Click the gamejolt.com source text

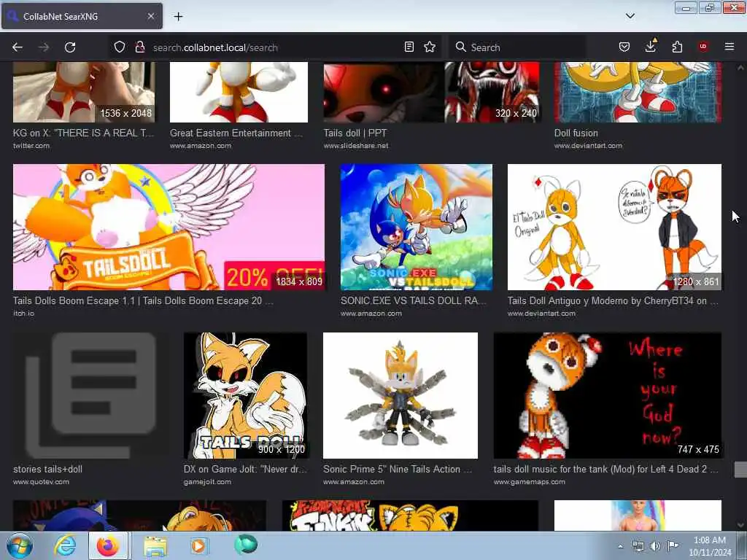[207, 481]
